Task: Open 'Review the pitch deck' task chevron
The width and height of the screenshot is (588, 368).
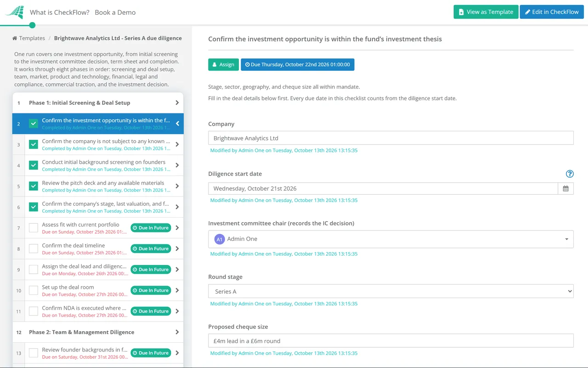Action: tap(177, 186)
